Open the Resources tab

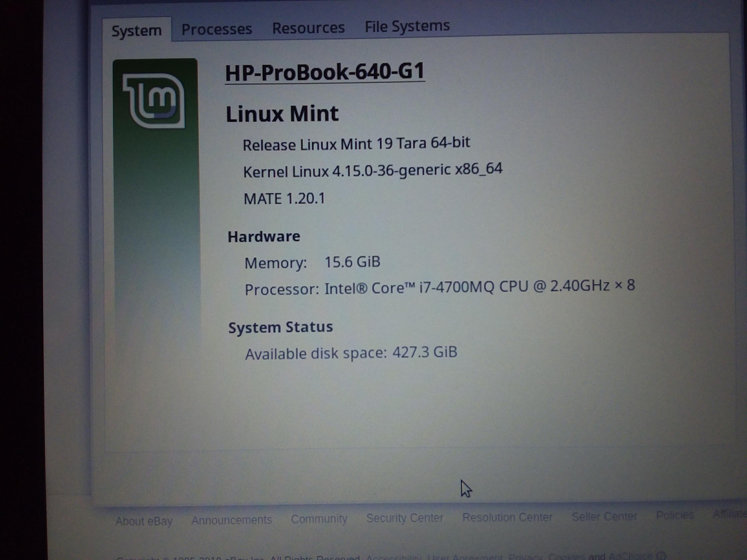pos(308,28)
